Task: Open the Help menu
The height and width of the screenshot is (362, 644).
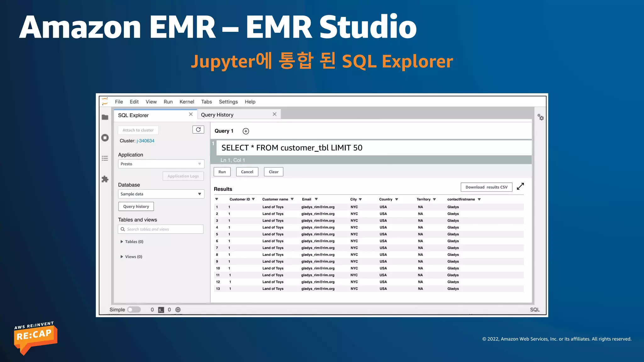Action: coord(250,102)
